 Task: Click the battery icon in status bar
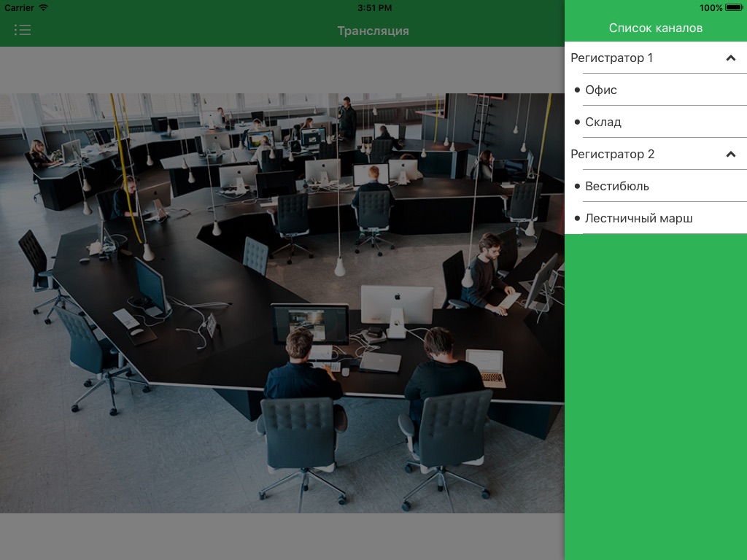point(734,7)
